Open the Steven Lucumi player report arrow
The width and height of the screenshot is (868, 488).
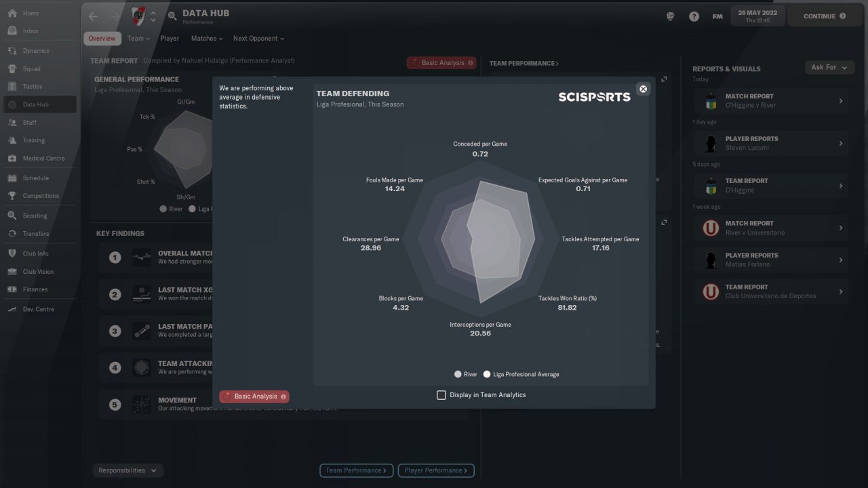point(841,144)
